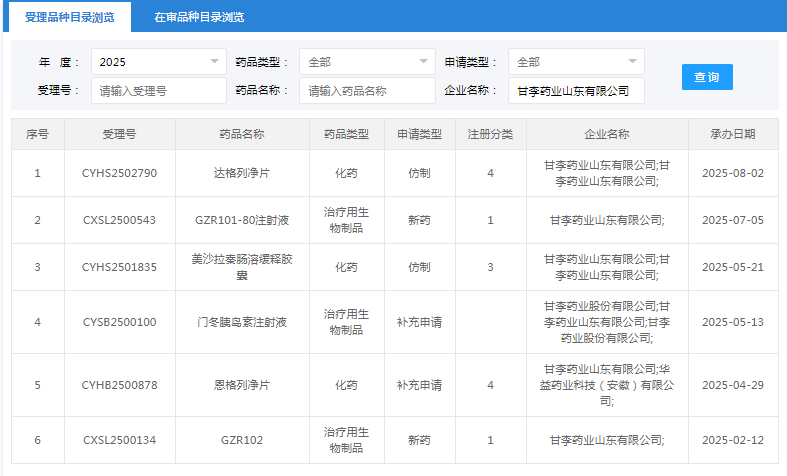Image resolution: width=787 pixels, height=476 pixels.
Task: Select acceptance number CYHB2500878
Action: pos(119,385)
